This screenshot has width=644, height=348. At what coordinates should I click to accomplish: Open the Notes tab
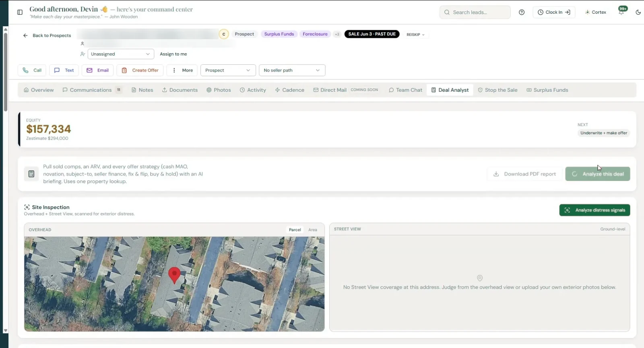[142, 90]
